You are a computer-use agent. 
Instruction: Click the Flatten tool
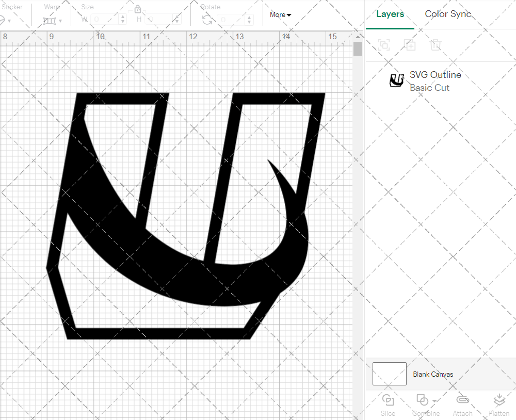click(x=499, y=405)
